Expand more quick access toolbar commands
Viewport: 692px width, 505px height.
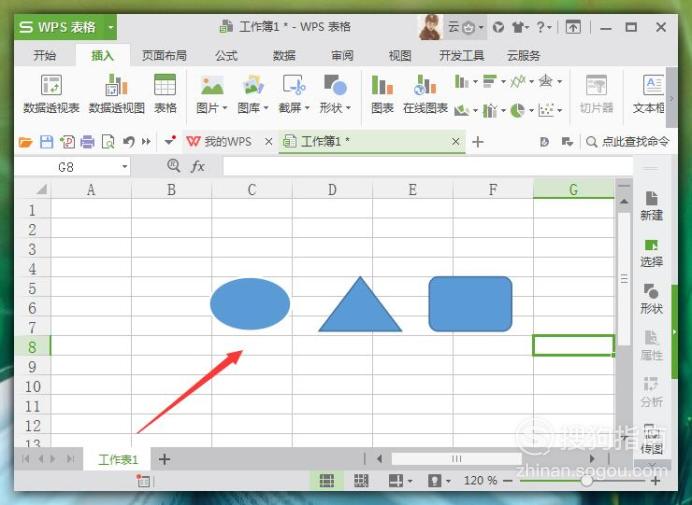[x=146, y=142]
